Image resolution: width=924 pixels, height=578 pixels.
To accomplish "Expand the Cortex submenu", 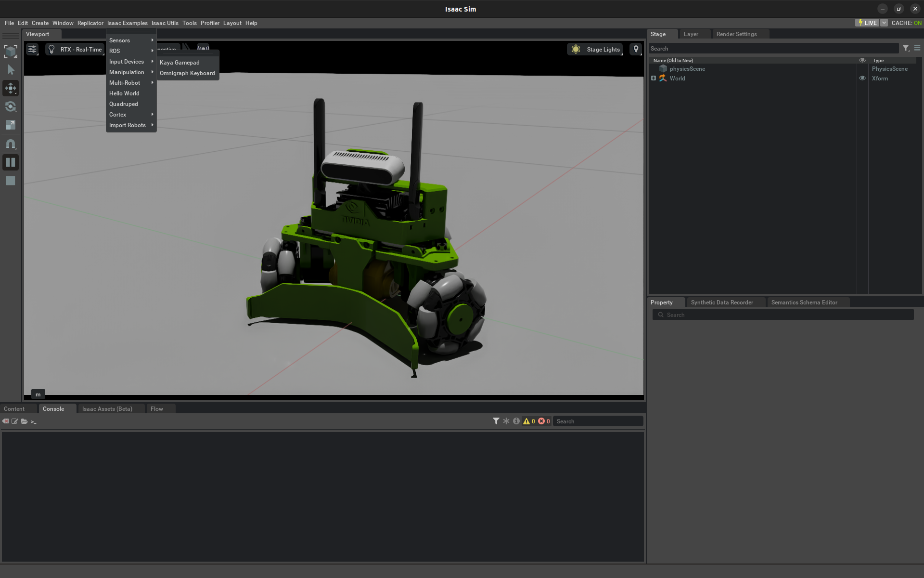I will pos(131,115).
